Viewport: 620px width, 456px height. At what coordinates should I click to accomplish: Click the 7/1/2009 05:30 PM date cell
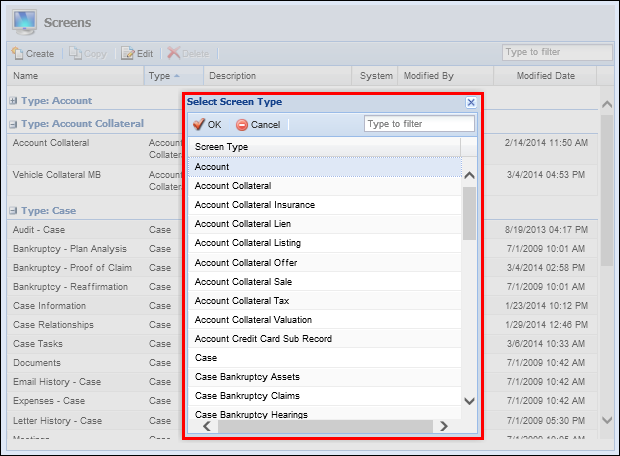tap(546, 420)
